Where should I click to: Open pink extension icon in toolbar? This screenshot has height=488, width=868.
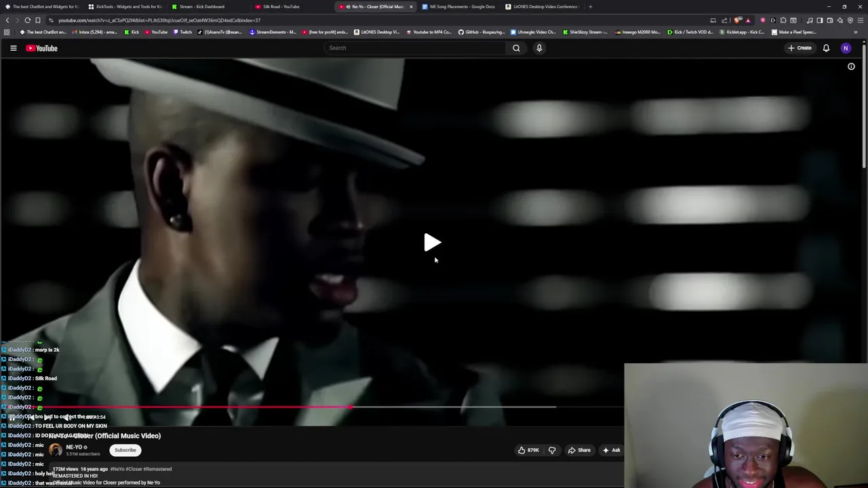click(763, 20)
